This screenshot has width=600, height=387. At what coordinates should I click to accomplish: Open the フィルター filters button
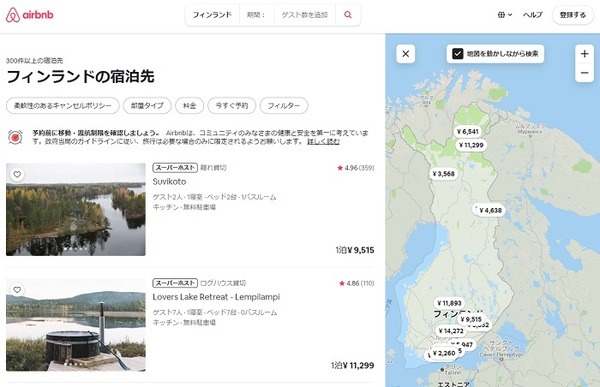click(x=284, y=106)
